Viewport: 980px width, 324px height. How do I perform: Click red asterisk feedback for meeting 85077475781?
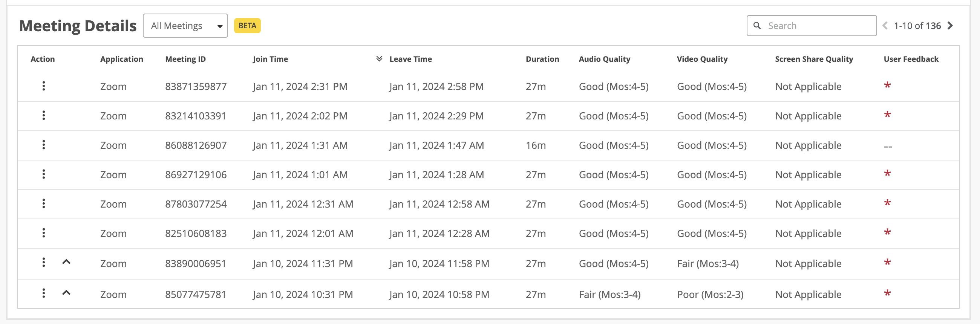tap(887, 293)
